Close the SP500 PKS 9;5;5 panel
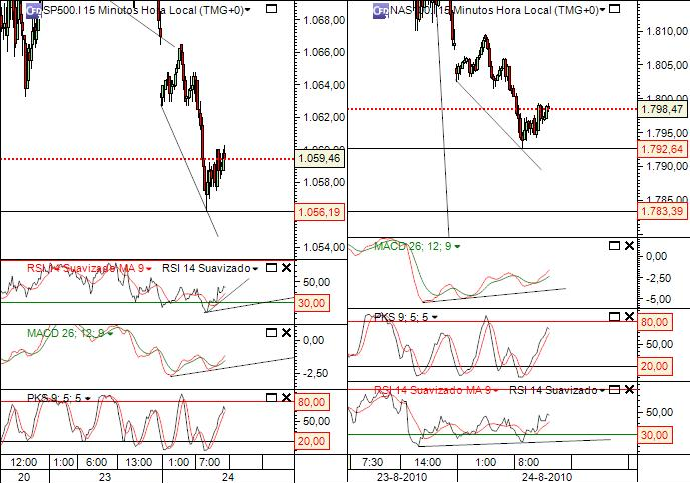690x485 pixels. point(286,398)
